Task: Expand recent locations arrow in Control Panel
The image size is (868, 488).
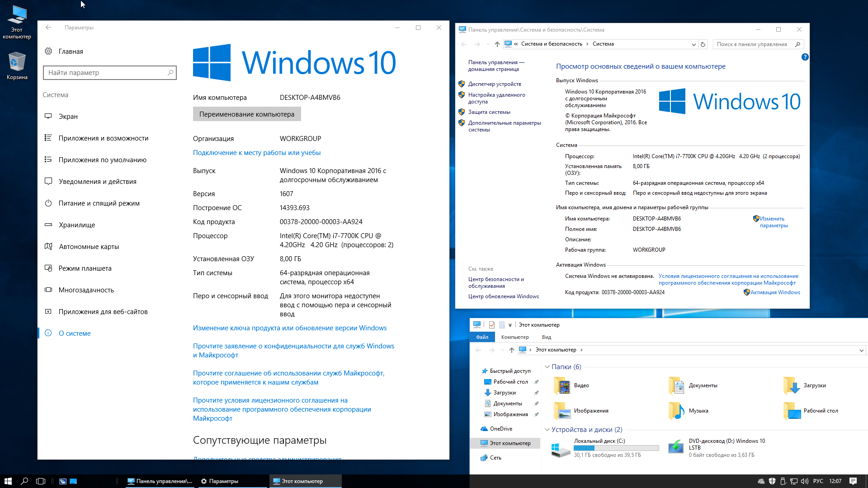Action: tap(488, 44)
